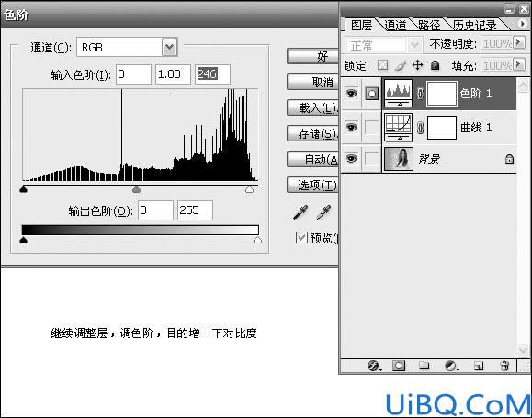This screenshot has width=532, height=418.
Task: Click the fill 100% field
Action: [497, 65]
